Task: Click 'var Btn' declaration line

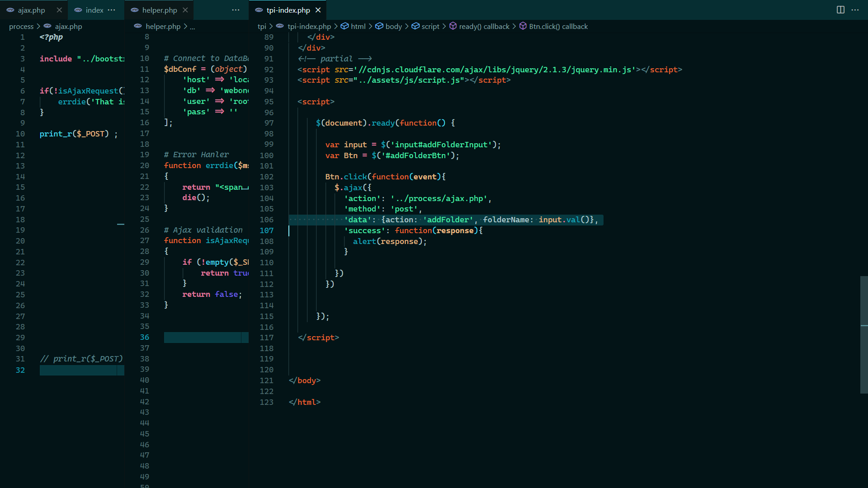Action: point(392,155)
